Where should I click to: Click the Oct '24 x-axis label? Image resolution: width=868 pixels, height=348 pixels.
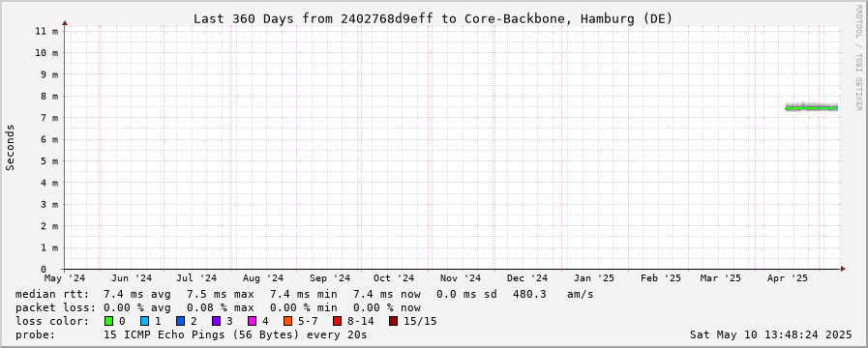click(394, 277)
